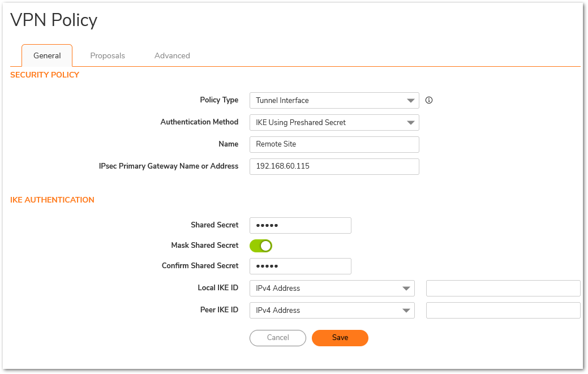Click the Local IKE ID value field

coord(503,288)
